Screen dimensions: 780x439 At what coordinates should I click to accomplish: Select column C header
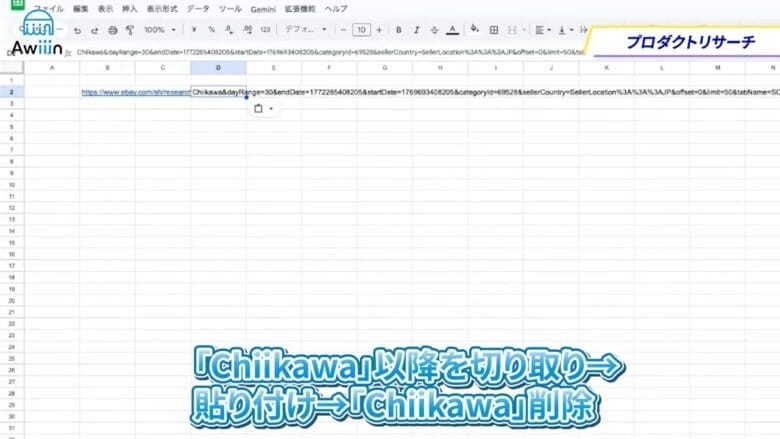[x=163, y=68]
